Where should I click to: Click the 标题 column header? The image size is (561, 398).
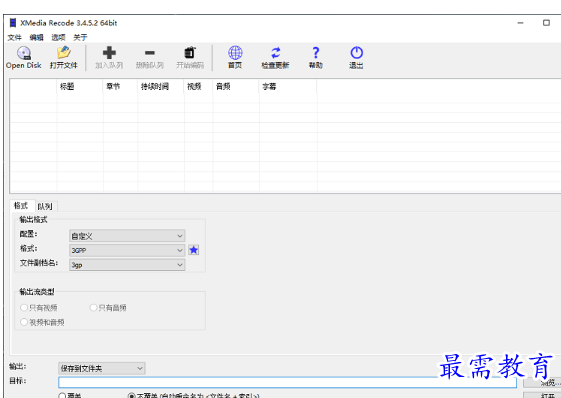(x=80, y=86)
